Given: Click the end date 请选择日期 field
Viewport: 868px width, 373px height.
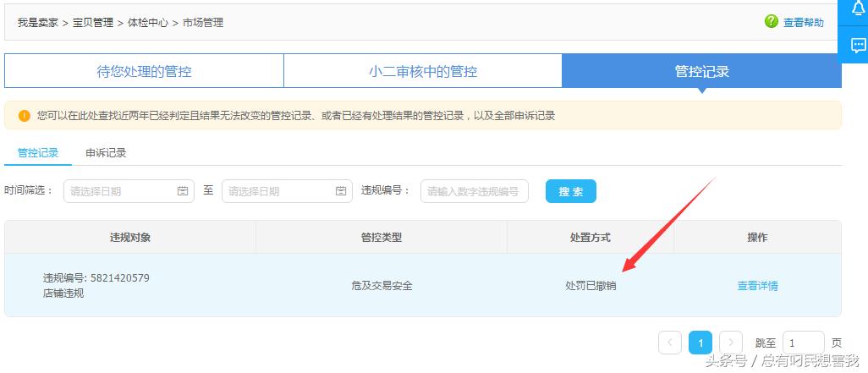Looking at the screenshot, I should 288,191.
